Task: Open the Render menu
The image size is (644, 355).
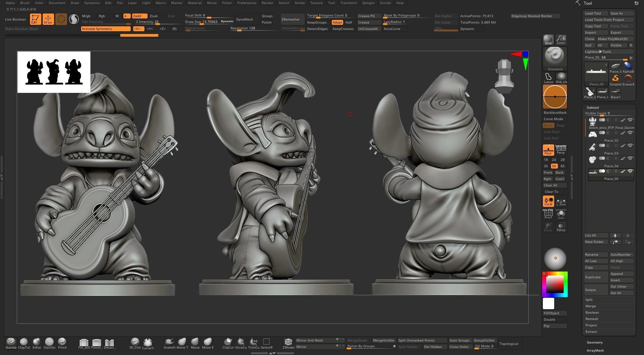Action: coord(267,3)
